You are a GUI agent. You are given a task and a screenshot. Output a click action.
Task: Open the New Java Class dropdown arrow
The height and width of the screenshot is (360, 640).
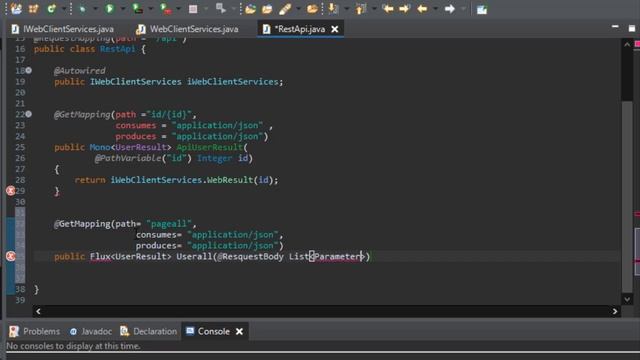point(63,9)
